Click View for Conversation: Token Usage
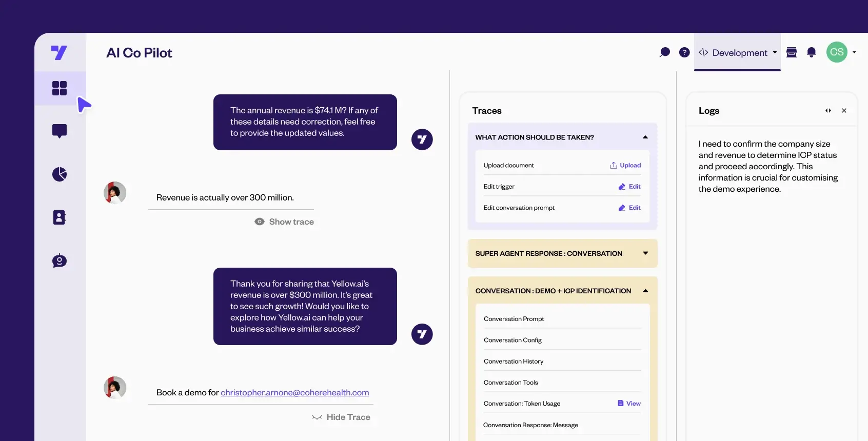 629,404
